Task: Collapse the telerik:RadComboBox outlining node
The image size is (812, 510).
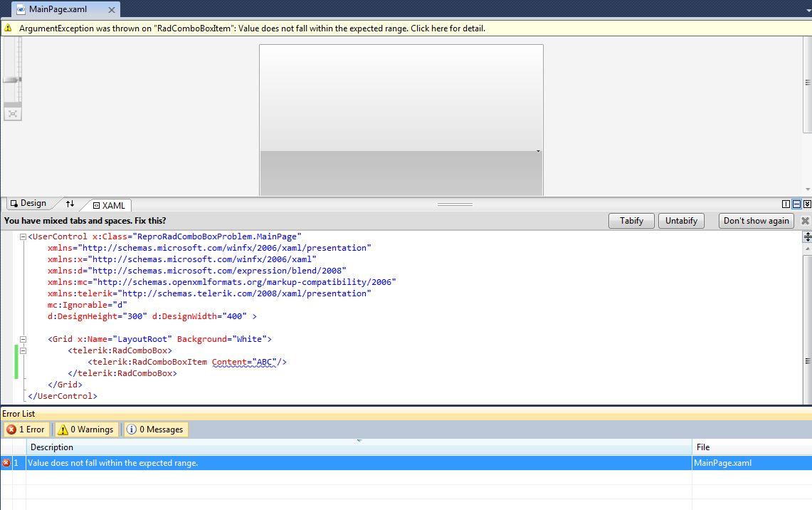Action: [x=23, y=351]
